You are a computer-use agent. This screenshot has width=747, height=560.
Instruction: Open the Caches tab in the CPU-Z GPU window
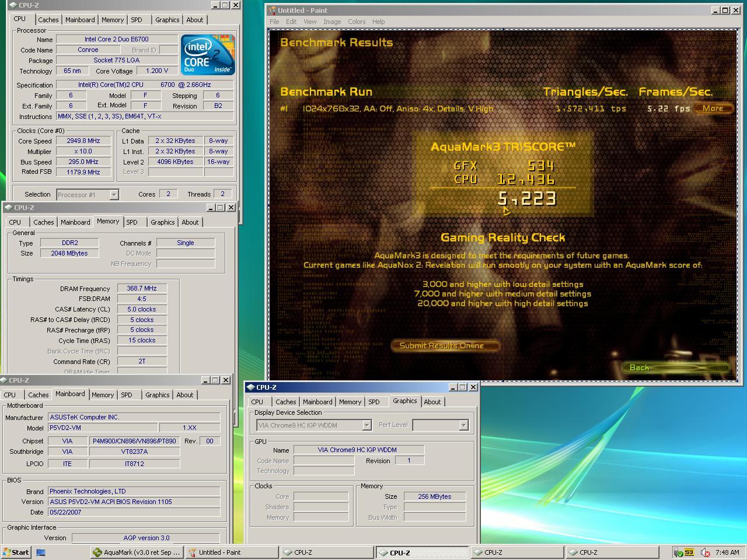pyautogui.click(x=286, y=402)
